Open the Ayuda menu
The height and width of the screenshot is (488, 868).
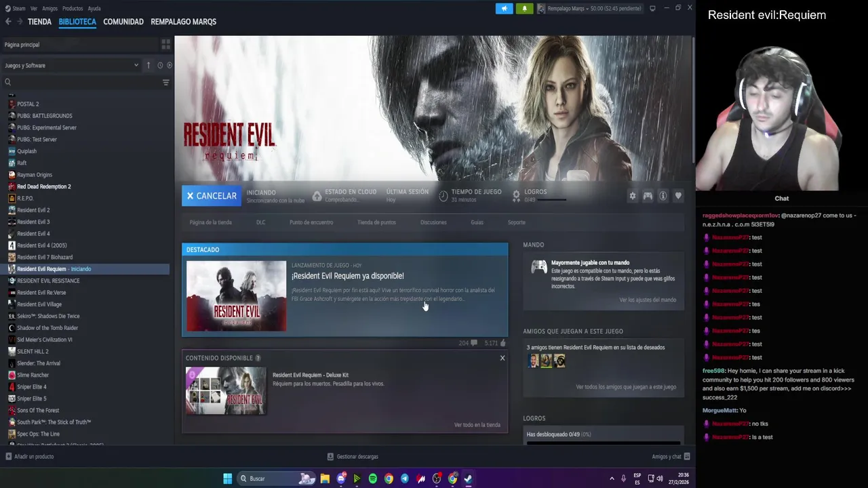[94, 8]
